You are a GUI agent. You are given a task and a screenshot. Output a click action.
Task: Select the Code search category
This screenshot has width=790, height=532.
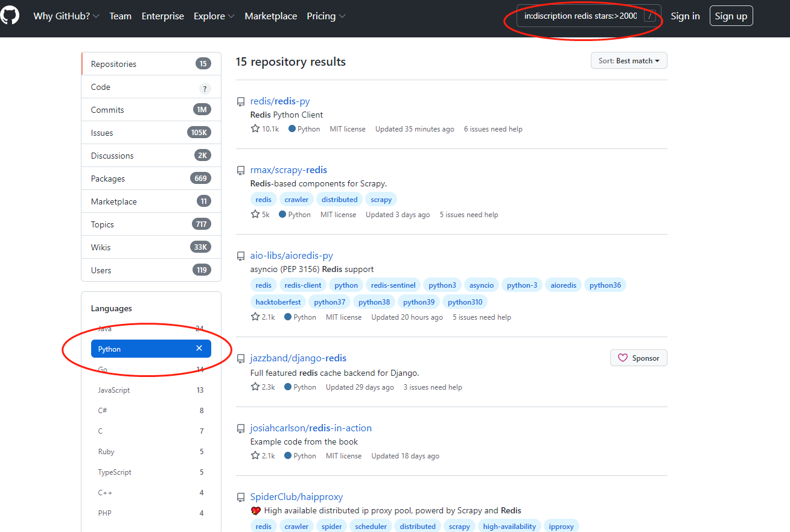tap(151, 87)
